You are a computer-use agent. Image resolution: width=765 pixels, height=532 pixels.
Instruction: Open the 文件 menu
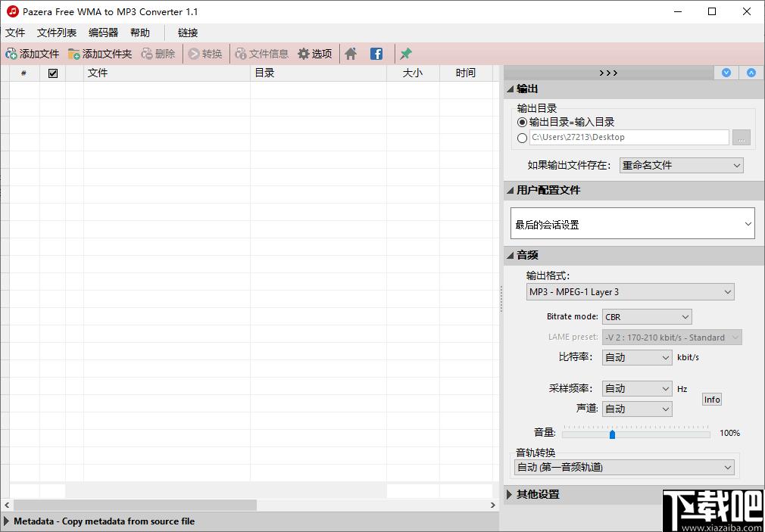point(15,33)
